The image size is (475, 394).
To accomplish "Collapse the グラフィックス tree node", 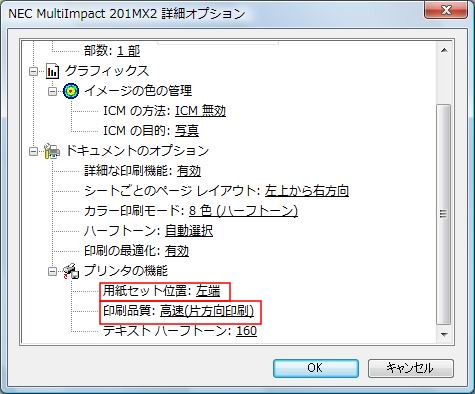I will point(33,71).
